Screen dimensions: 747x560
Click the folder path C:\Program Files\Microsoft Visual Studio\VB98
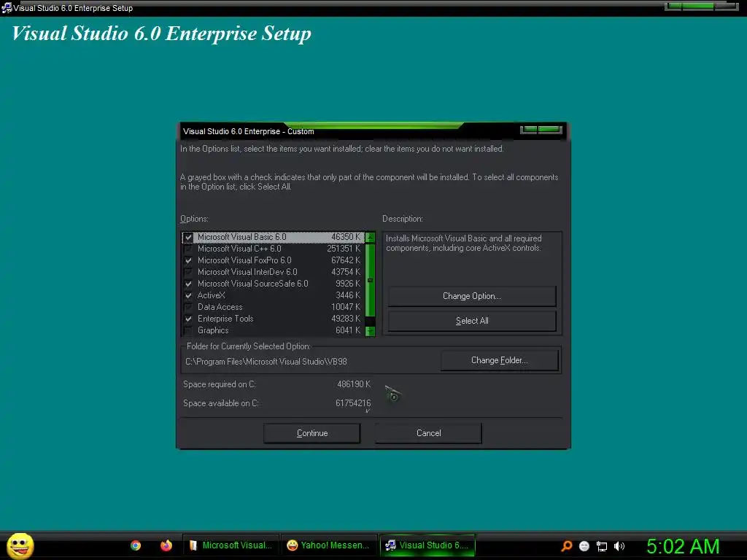[266, 362]
